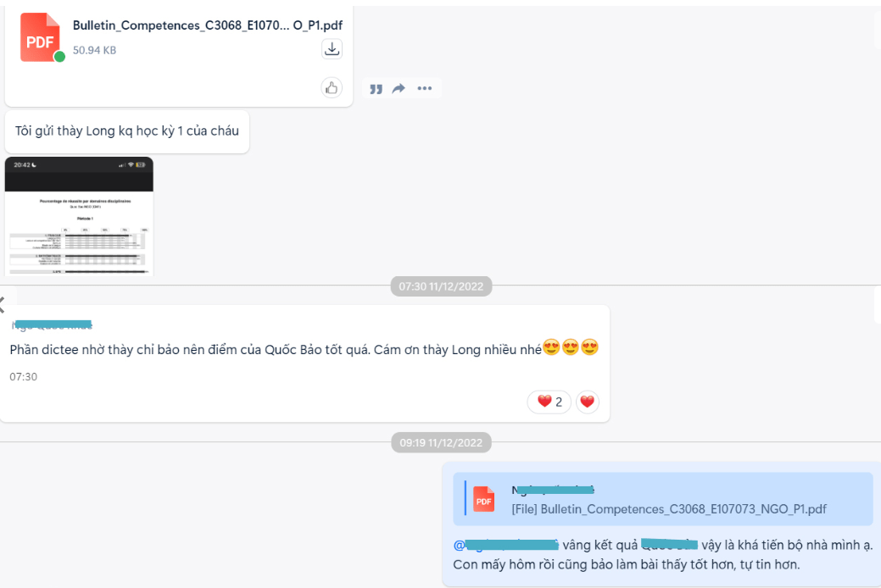
Task: Click the blurred sender name above dictee message
Action: [52, 325]
